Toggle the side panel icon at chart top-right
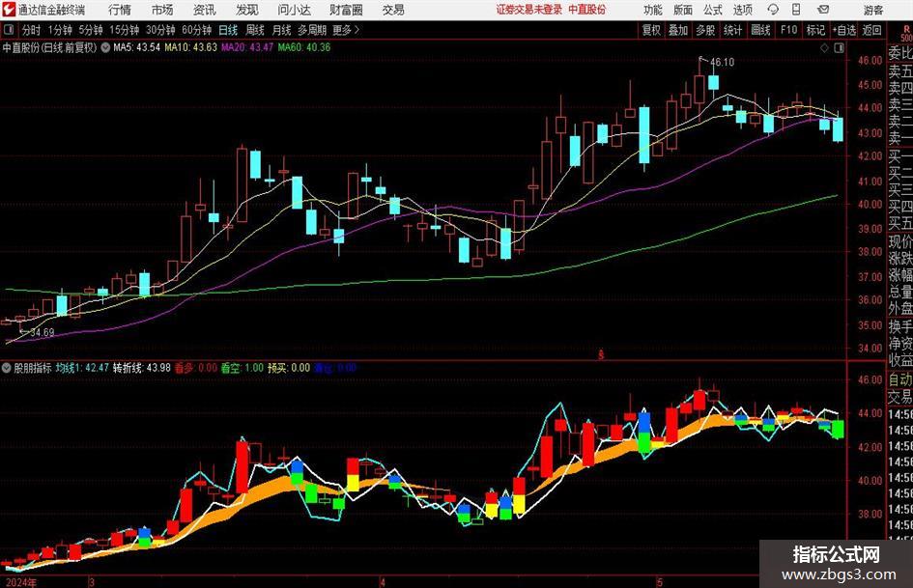The image size is (913, 588). pos(839,47)
